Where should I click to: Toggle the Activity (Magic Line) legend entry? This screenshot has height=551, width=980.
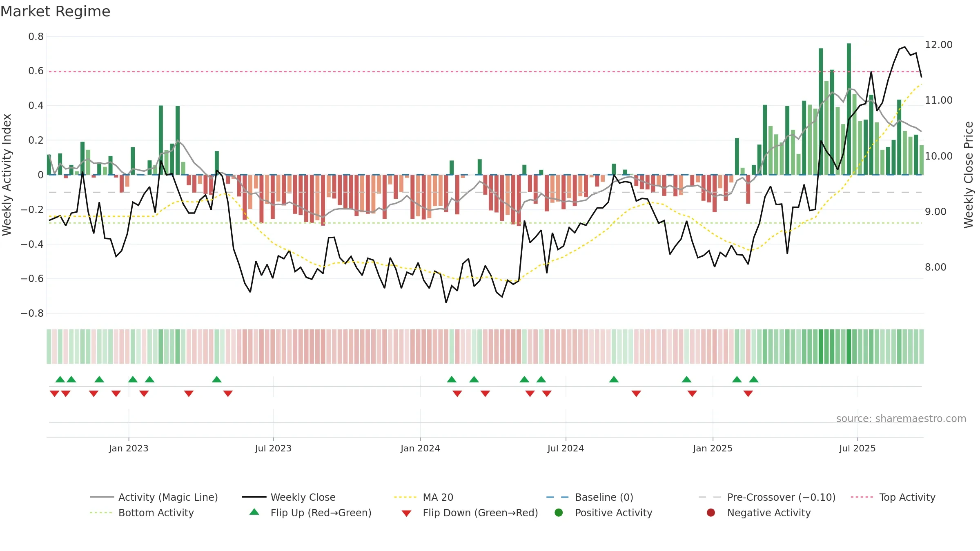pyautogui.click(x=154, y=497)
